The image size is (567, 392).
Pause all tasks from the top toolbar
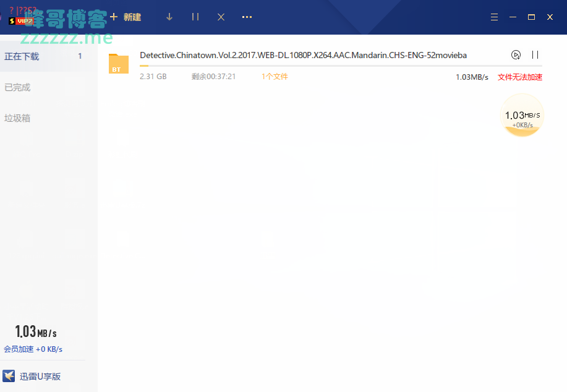[195, 17]
